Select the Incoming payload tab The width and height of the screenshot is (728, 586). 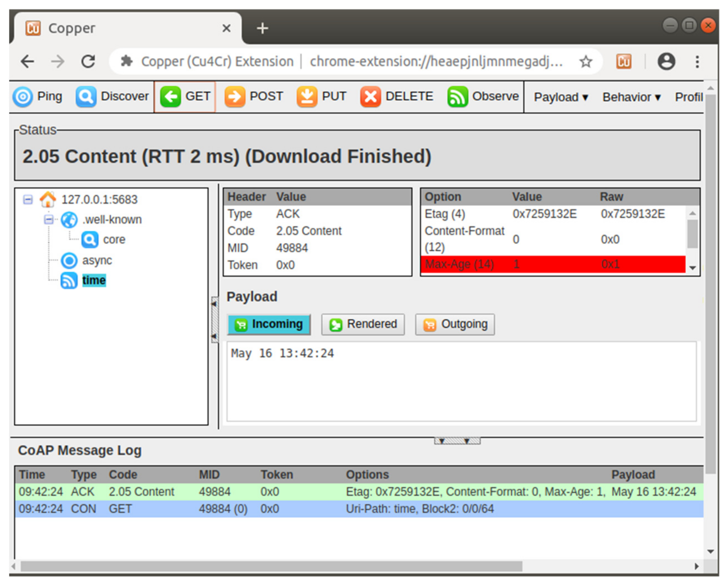coord(269,324)
